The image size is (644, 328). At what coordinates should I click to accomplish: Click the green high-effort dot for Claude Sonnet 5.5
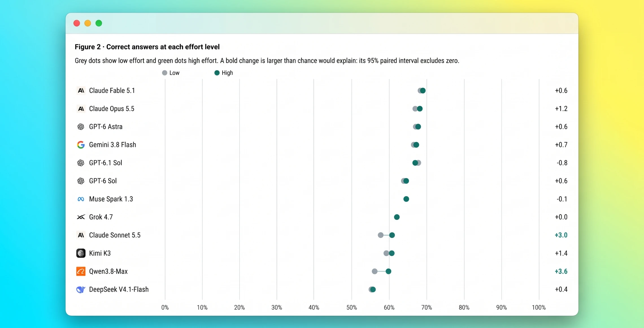392,235
